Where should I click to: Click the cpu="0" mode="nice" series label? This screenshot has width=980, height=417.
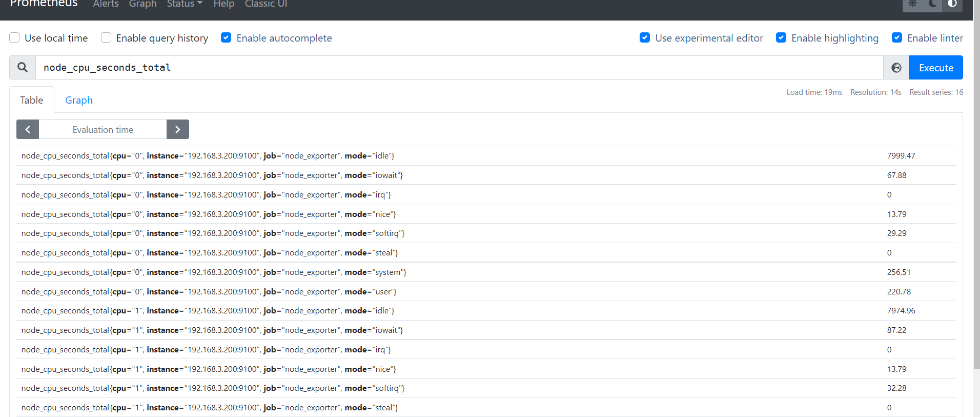tap(209, 214)
